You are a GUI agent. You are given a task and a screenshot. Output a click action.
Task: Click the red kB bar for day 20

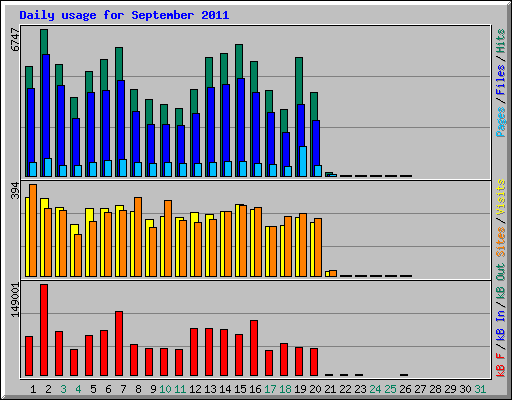tap(314, 362)
